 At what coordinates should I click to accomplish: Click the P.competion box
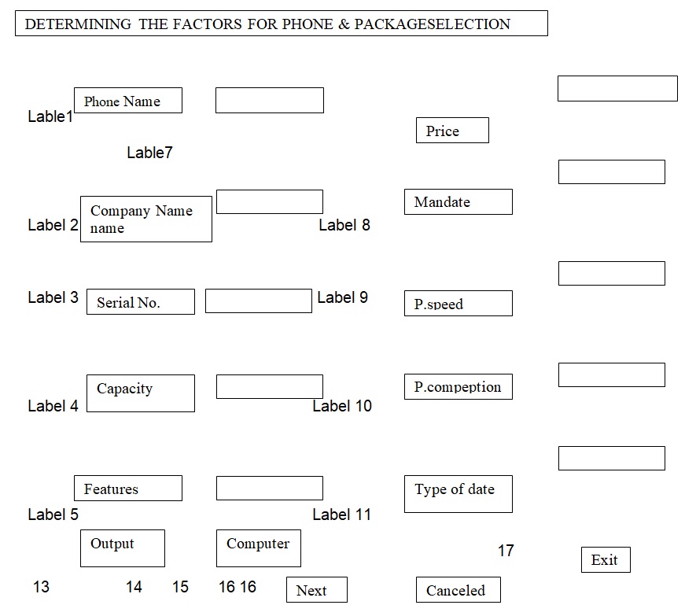click(x=458, y=386)
